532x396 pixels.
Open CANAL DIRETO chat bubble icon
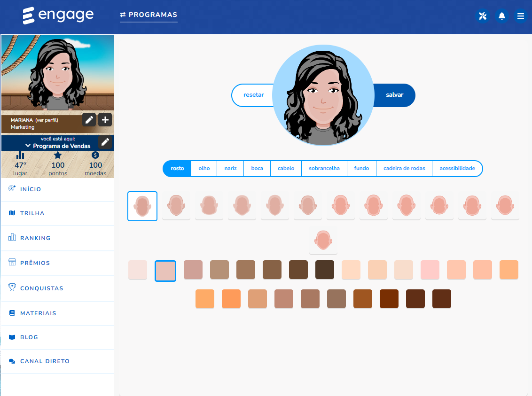point(11,361)
